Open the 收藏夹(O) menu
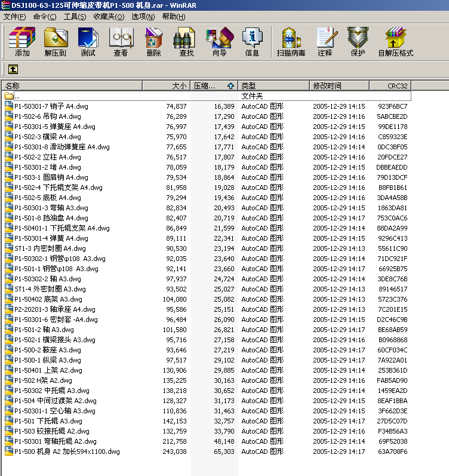The image size is (449, 476). [x=109, y=17]
